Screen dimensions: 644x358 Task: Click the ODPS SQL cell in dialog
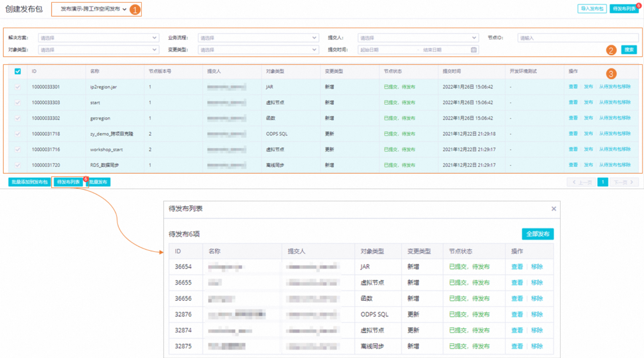click(375, 315)
